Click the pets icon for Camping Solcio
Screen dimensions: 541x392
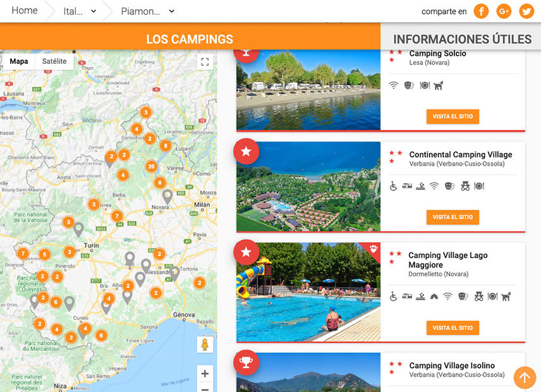[x=438, y=85]
